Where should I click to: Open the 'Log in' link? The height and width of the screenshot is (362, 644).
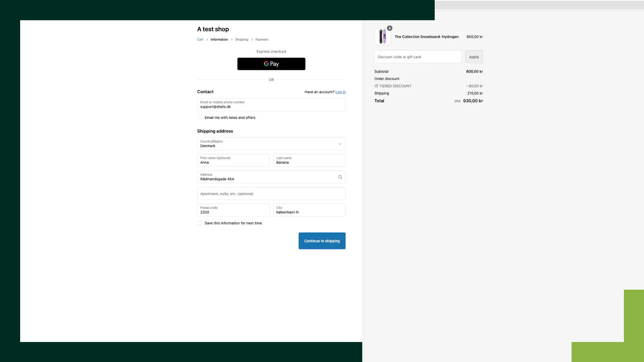tap(340, 92)
